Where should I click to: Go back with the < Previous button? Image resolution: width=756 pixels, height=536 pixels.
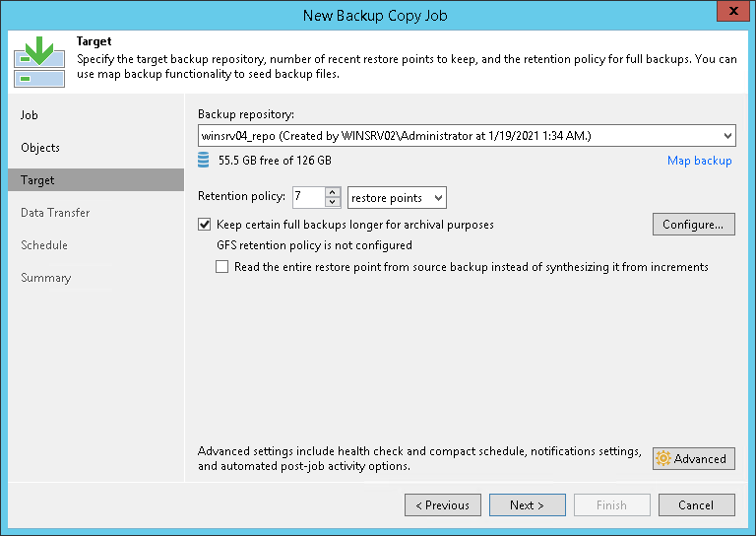coord(443,505)
